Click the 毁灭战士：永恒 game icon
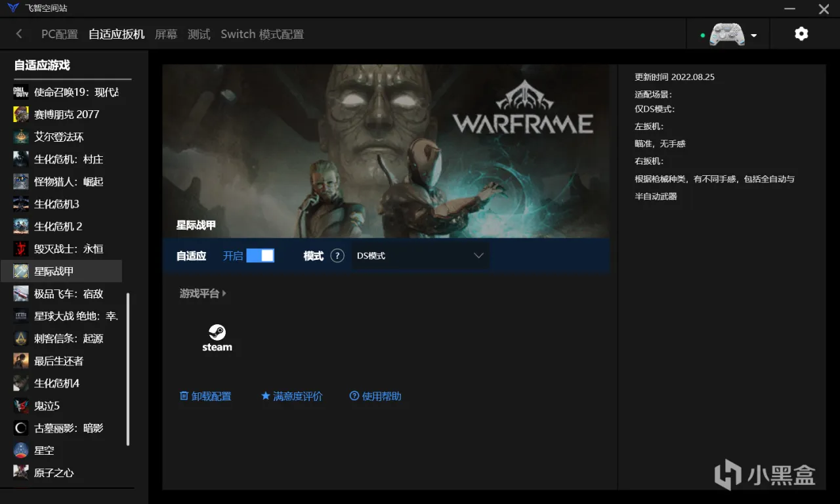 point(21,249)
